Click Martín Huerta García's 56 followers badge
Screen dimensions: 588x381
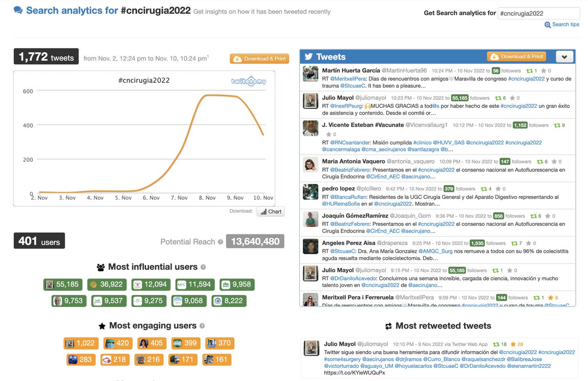tap(496, 71)
